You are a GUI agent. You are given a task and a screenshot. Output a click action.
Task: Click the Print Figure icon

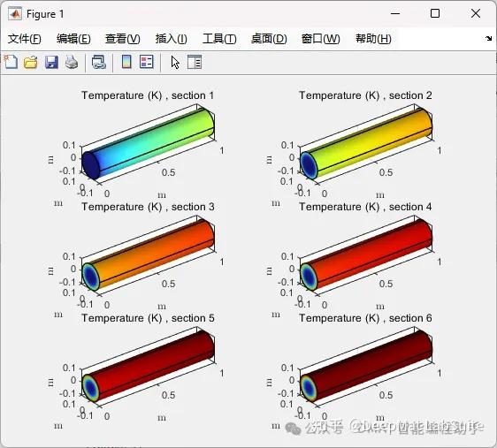click(x=72, y=62)
